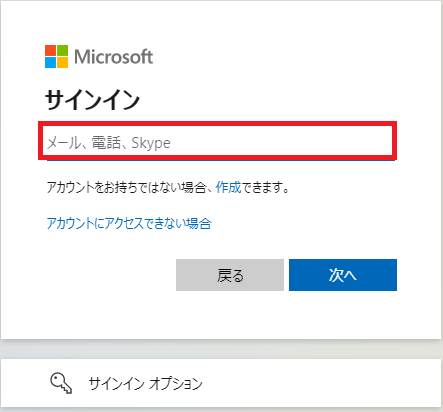Click the サインイン heading
Image resolution: width=443 pixels, height=412 pixels.
(92, 100)
